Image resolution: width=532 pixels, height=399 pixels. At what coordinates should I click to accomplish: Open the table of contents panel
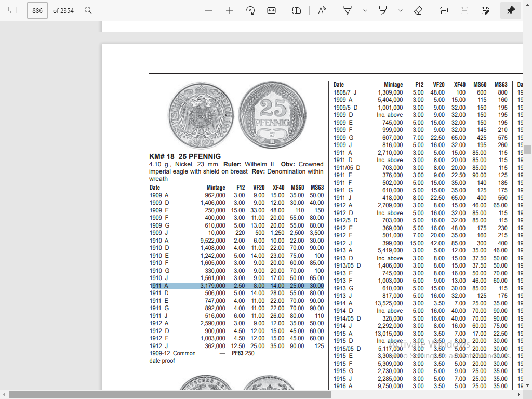13,10
